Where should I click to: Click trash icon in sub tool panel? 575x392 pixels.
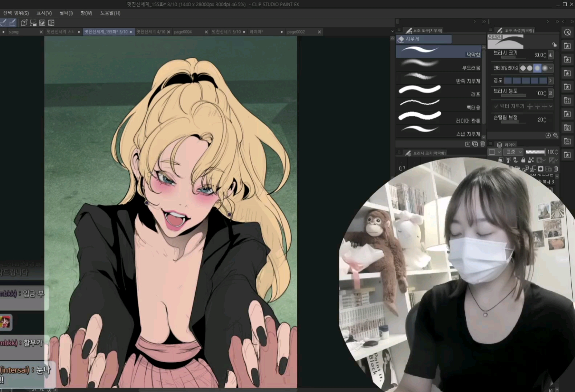482,144
